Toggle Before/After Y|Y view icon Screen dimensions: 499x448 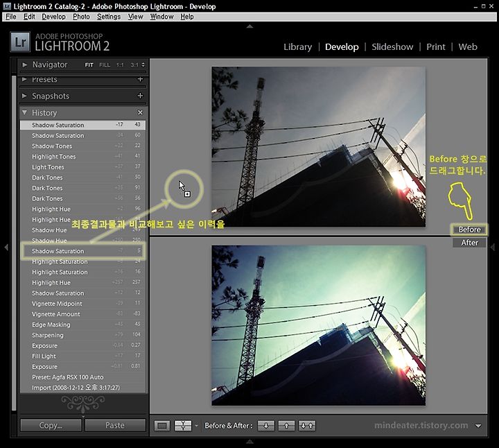click(x=183, y=426)
